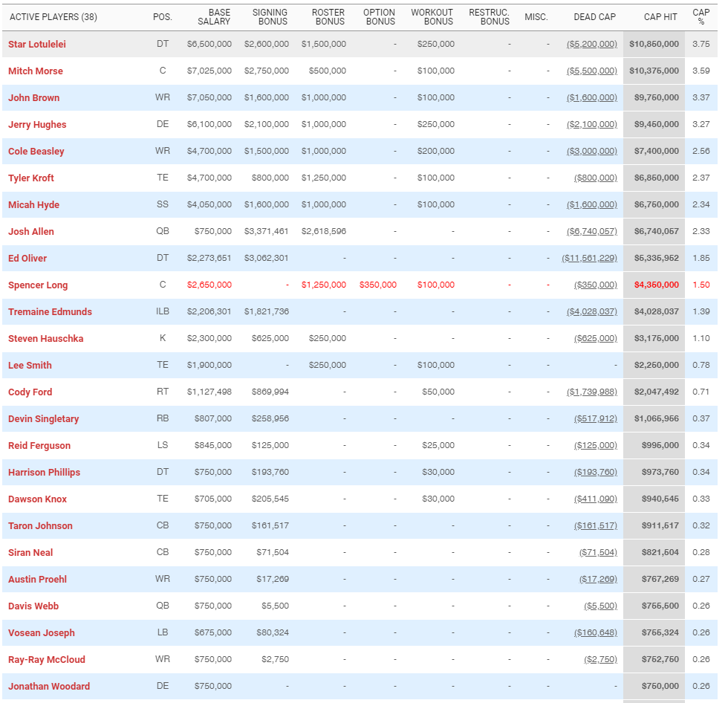Open Tremaine Edmunds' ($4,028,037) dead cap link

(592, 312)
